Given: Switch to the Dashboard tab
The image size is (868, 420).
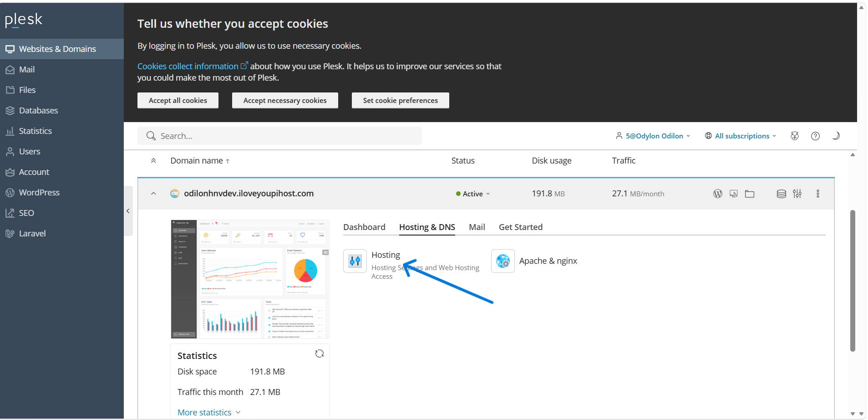Looking at the screenshot, I should [x=364, y=227].
